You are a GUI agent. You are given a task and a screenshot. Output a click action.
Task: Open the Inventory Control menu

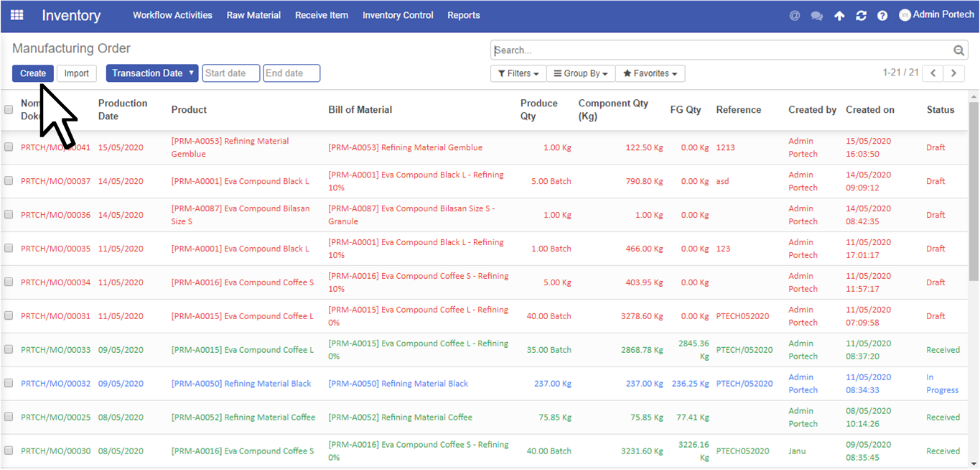click(x=398, y=15)
